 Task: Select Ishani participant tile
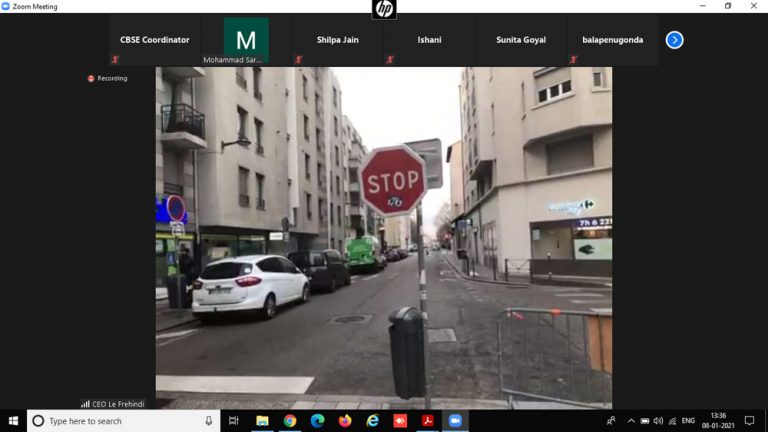click(x=430, y=40)
